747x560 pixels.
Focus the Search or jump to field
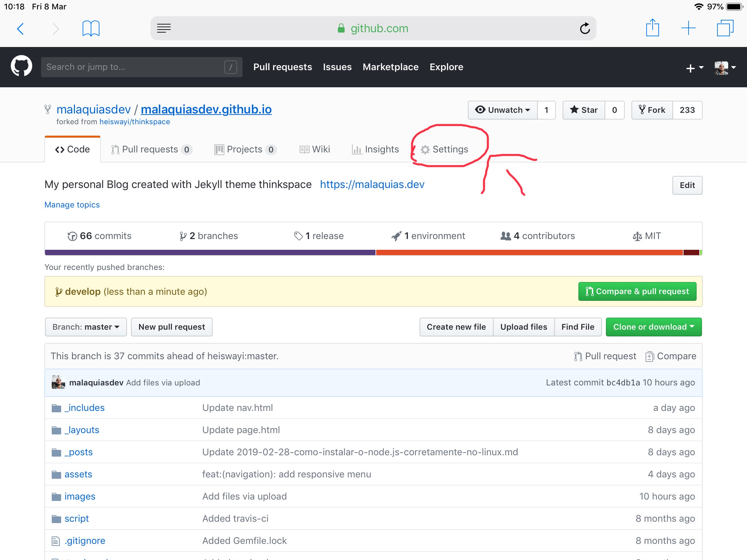pos(142,67)
